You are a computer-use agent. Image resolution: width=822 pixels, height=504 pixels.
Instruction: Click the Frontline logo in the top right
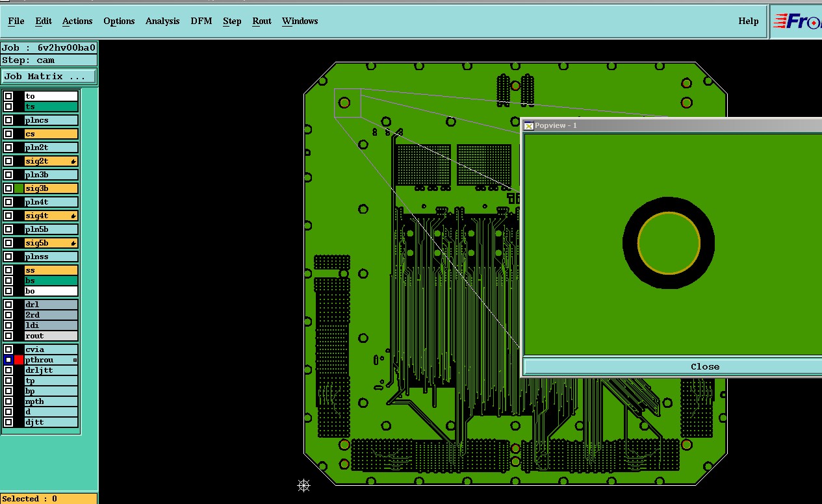797,21
